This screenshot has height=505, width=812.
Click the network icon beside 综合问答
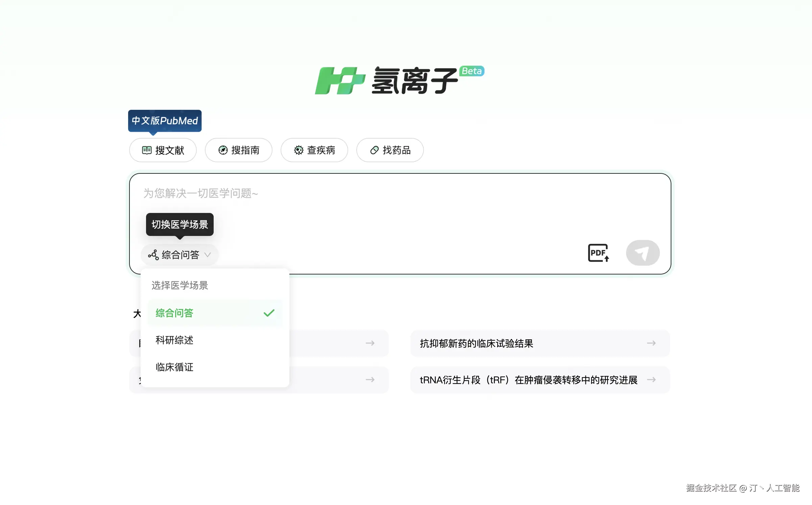tap(153, 255)
